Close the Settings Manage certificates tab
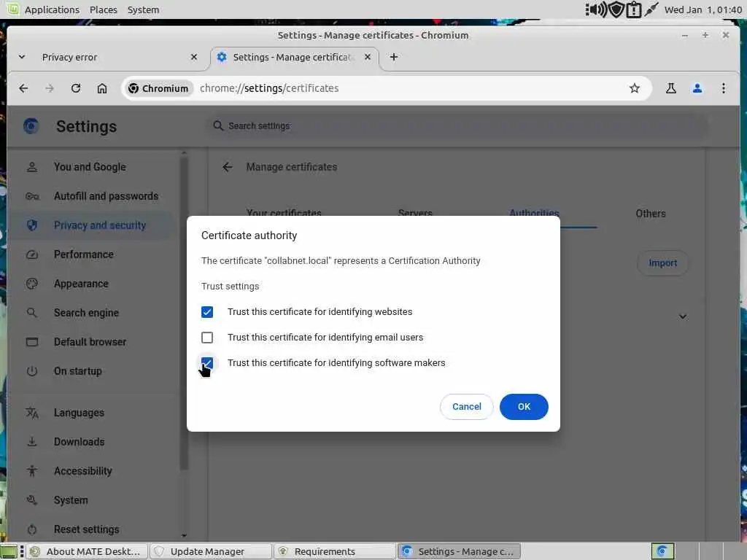Image resolution: width=747 pixels, height=560 pixels. click(368, 57)
